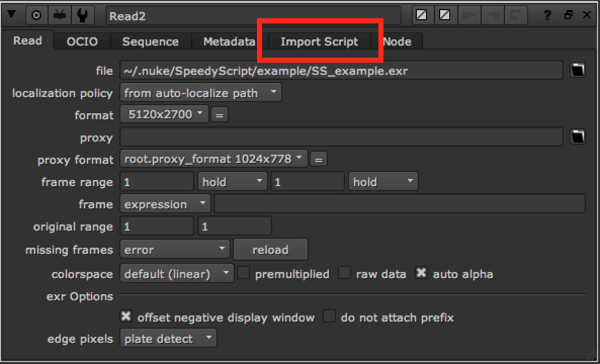Toggle offset negative display window checkbox
Viewport: 600px width, 364px height.
(x=126, y=316)
